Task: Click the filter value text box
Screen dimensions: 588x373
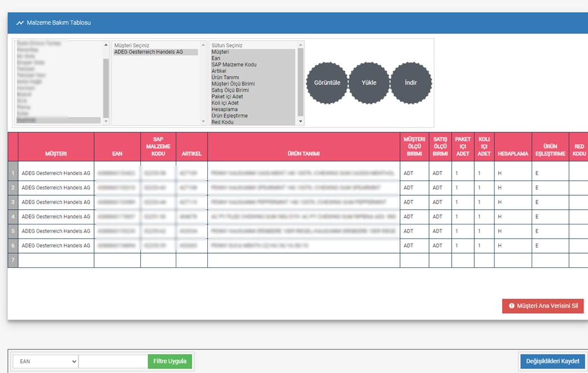Action: [113, 361]
